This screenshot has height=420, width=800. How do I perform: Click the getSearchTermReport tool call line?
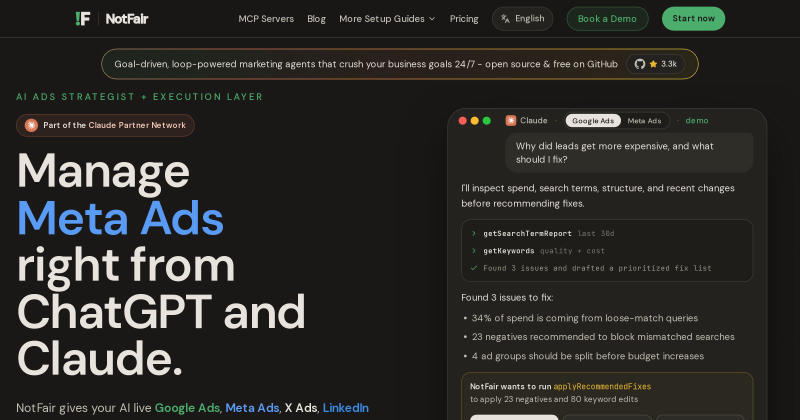coord(548,234)
